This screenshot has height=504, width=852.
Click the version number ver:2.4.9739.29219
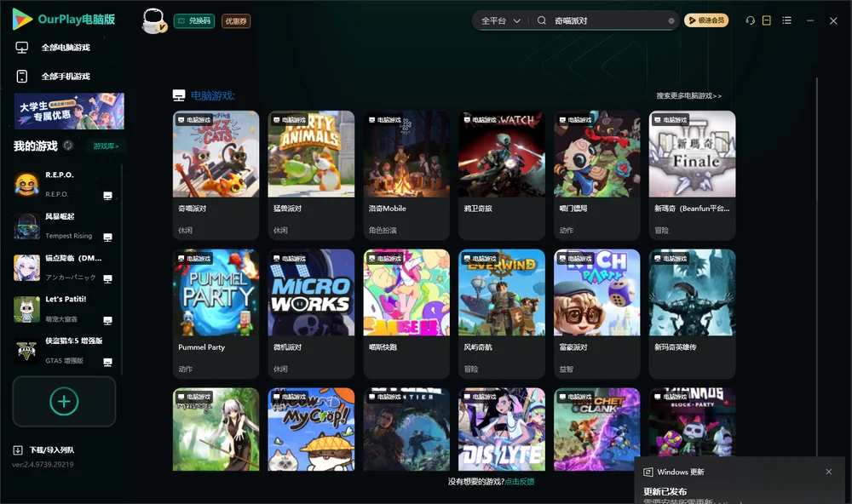pyautogui.click(x=43, y=464)
